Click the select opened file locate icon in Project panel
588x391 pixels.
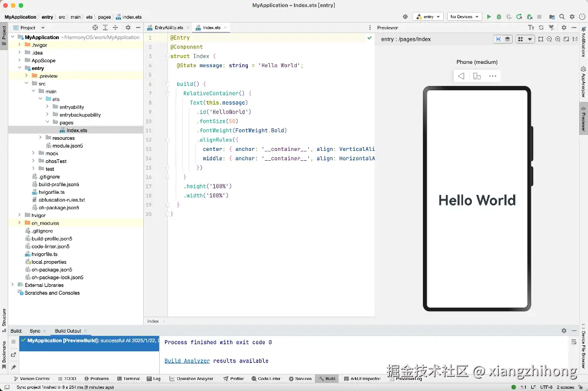95,28
